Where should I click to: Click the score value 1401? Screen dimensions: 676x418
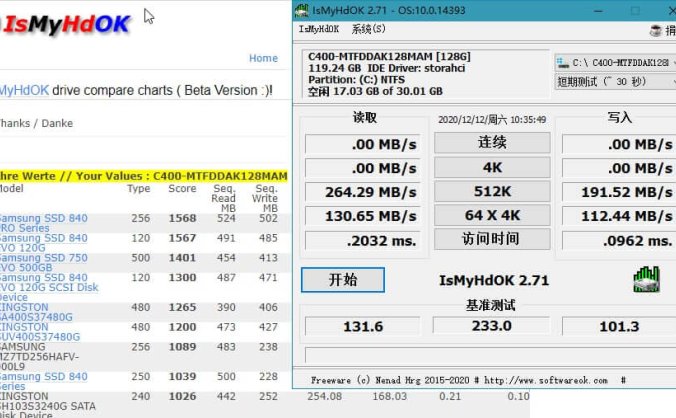182,258
